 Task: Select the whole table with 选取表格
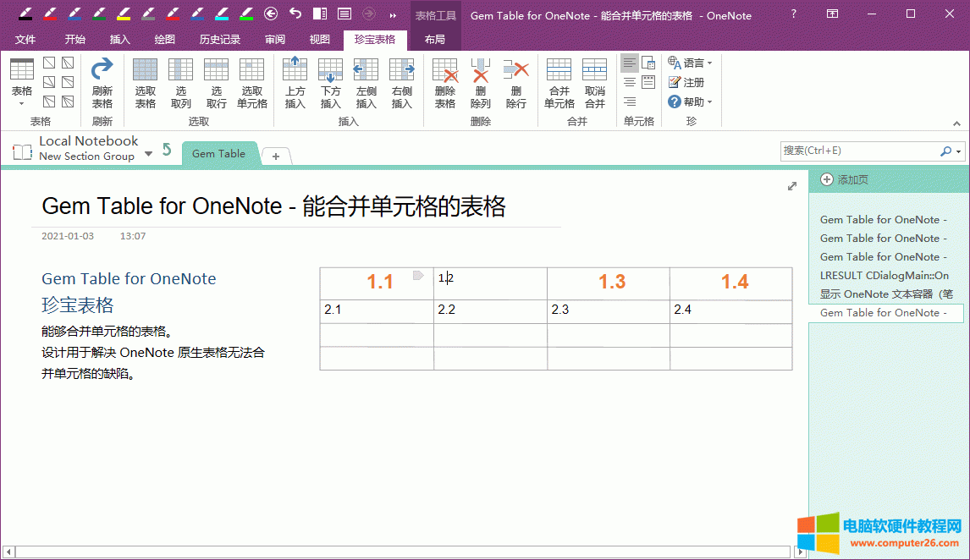click(x=146, y=82)
